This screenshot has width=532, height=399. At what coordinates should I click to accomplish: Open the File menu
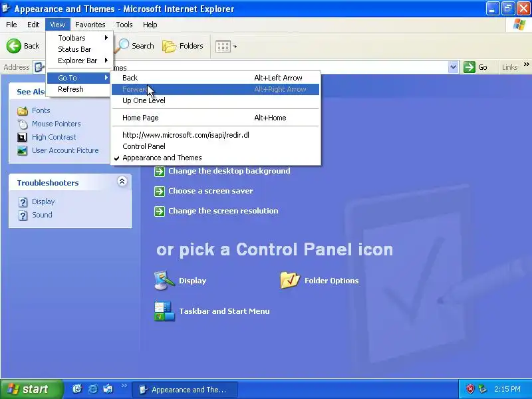[11, 25]
